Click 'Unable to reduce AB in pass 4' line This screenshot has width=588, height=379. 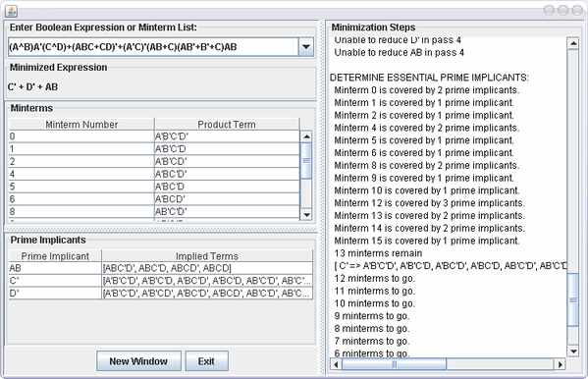[399, 53]
